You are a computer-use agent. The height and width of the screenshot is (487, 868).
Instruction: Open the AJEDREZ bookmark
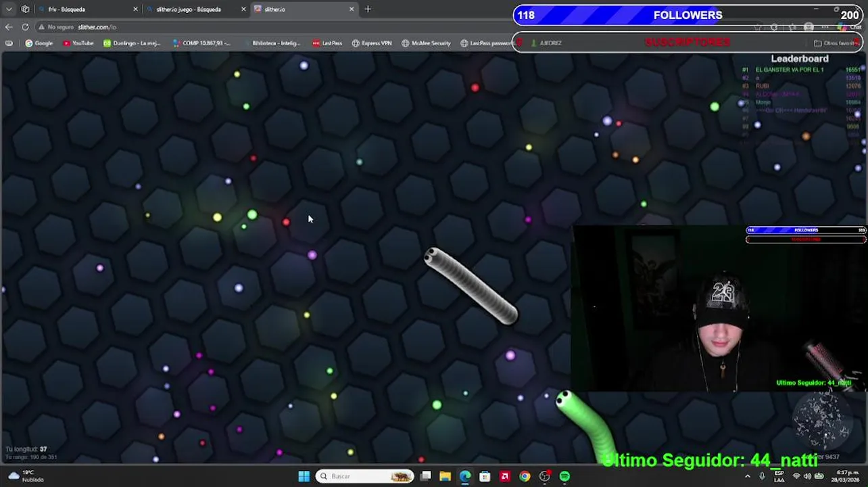tap(546, 43)
